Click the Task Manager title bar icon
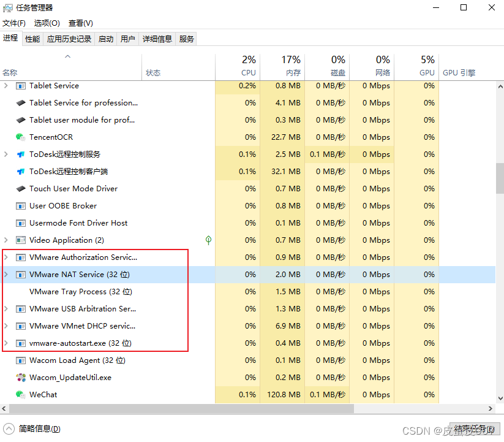Image resolution: width=504 pixels, height=442 pixels. pyautogui.click(x=8, y=8)
